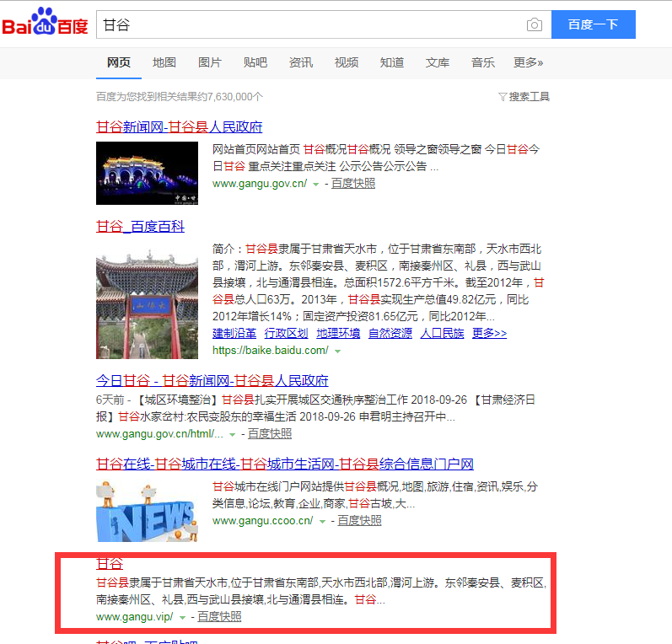This screenshot has height=644, width=672.
Task: Switch to the 地图 tab
Action: point(164,62)
